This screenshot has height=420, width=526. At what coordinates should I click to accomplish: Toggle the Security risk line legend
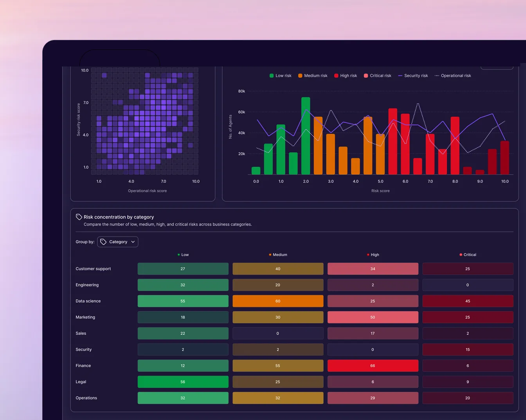[x=413, y=75]
